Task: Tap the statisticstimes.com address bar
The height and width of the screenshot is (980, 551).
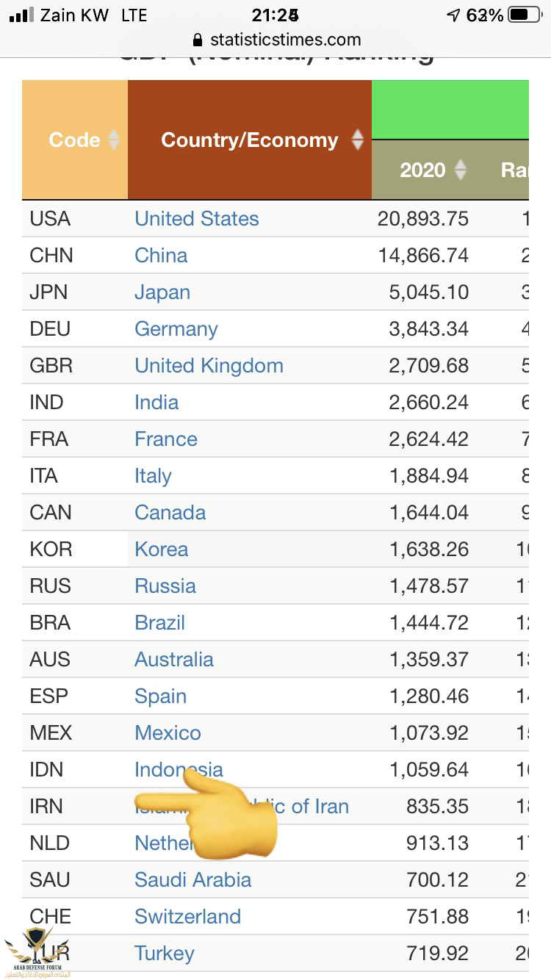Action: (x=285, y=40)
